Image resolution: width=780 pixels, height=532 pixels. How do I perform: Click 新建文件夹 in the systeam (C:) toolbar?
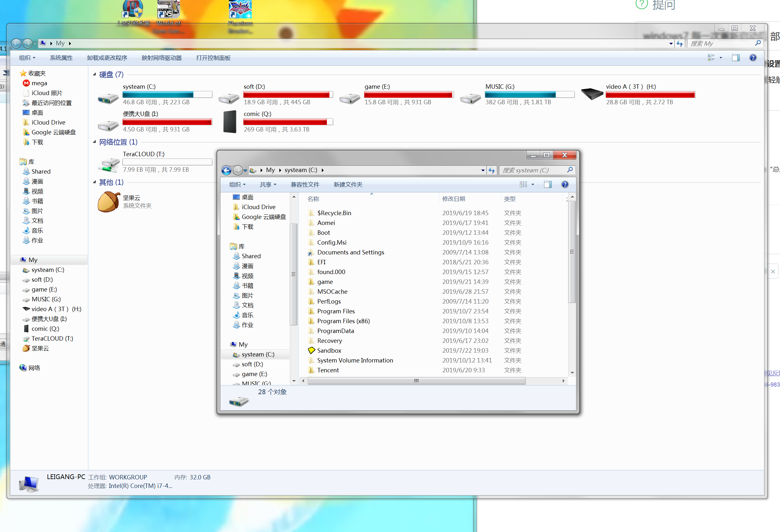[348, 184]
